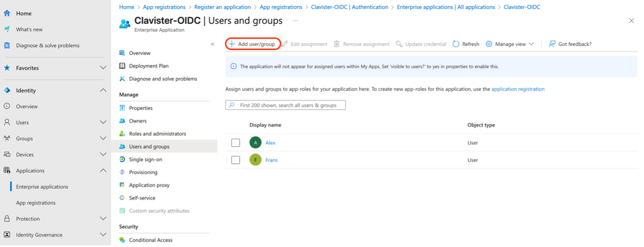Click the Overview grid icon in resource menu

click(x=122, y=53)
